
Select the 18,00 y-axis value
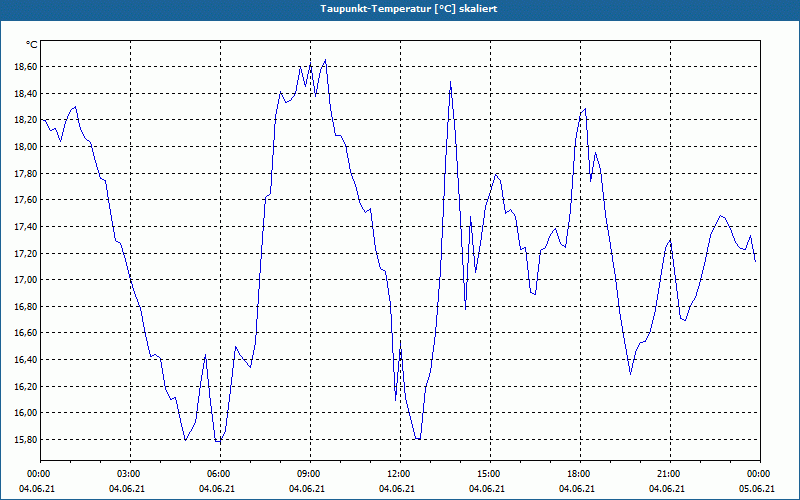pyautogui.click(x=27, y=146)
